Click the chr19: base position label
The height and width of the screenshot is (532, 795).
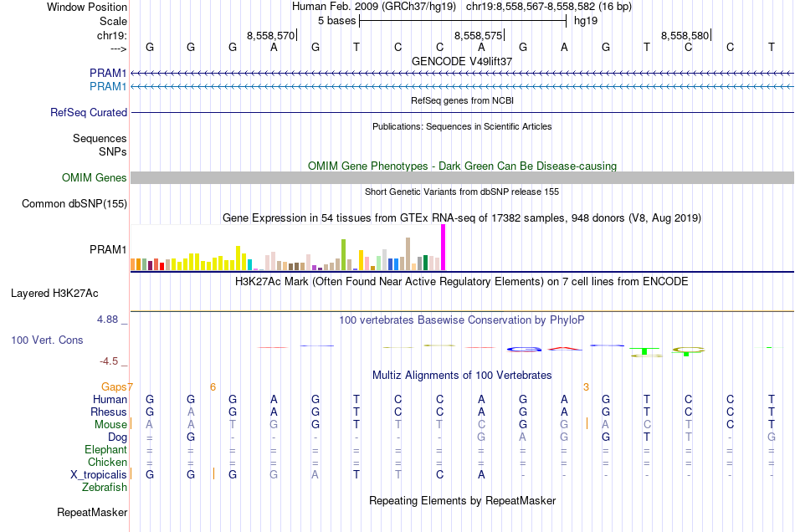pos(112,35)
